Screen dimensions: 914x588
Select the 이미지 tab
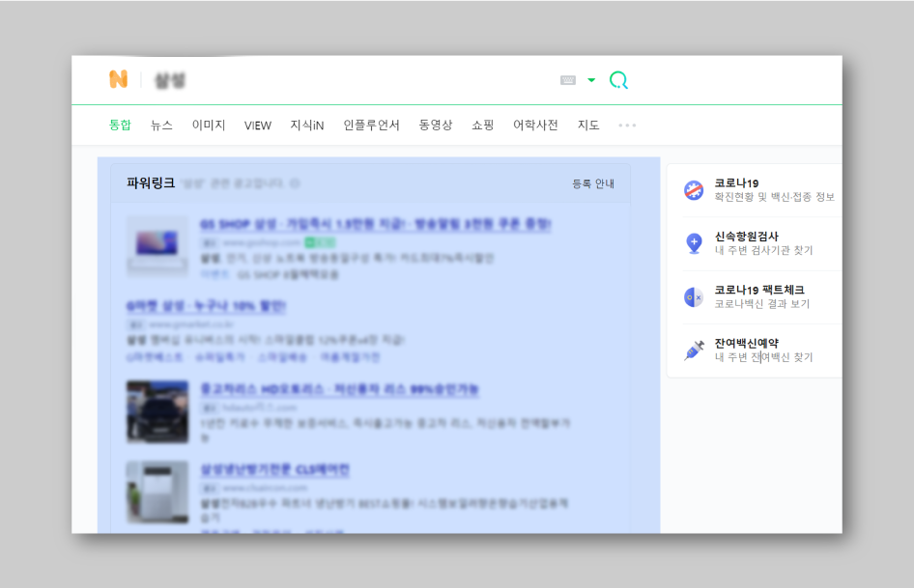click(209, 126)
